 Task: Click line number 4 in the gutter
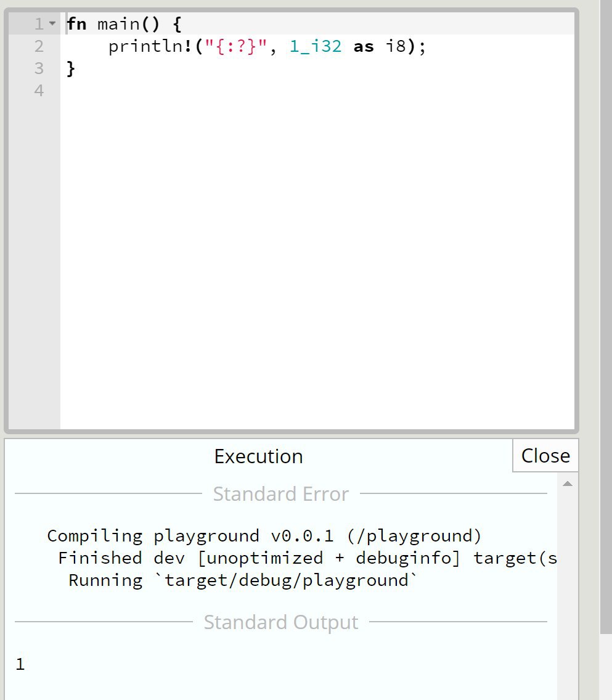(x=39, y=91)
